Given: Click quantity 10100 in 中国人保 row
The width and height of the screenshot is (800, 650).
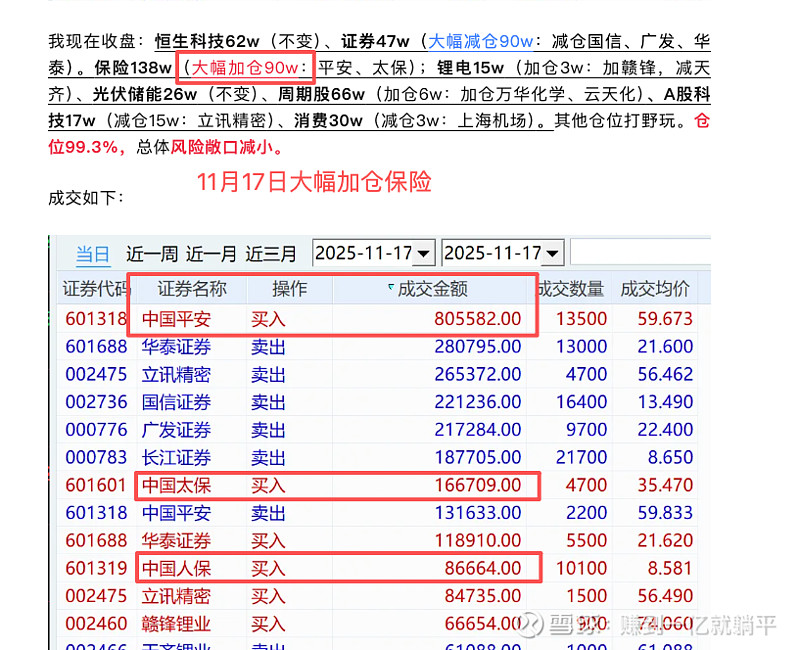Looking at the screenshot, I should coord(581,568).
